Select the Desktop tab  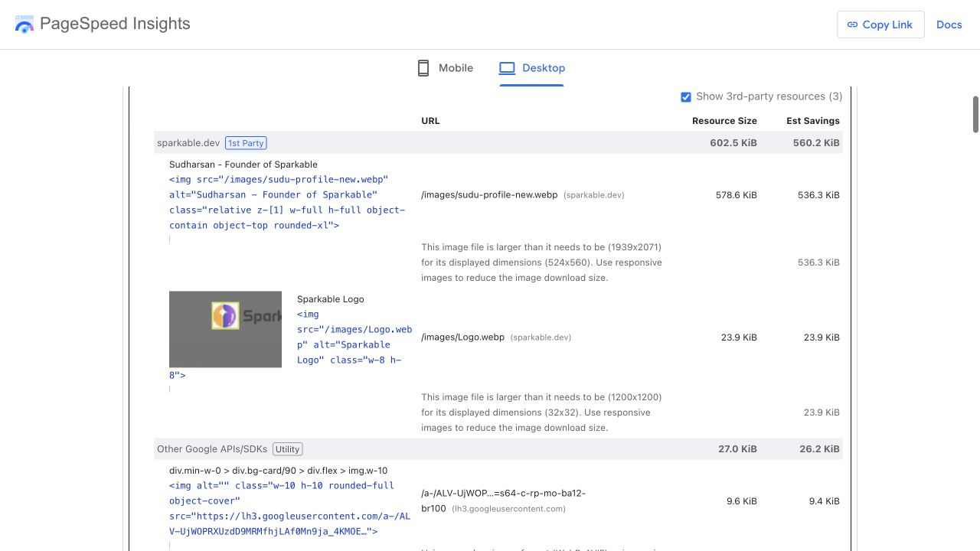tap(532, 68)
